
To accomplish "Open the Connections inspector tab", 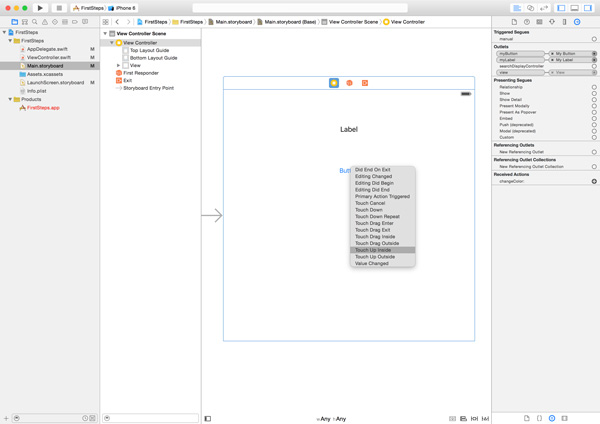I will pos(577,21).
